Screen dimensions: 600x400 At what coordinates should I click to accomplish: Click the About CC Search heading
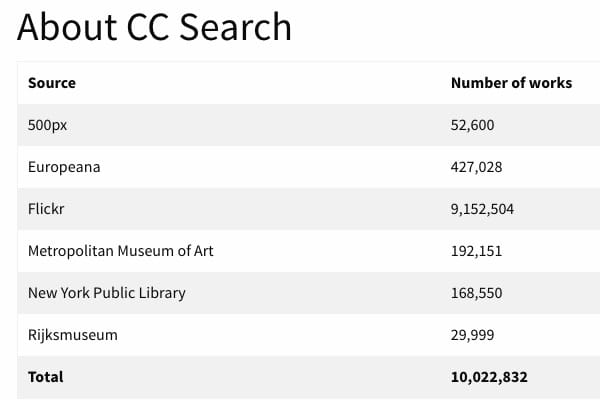[x=155, y=27]
